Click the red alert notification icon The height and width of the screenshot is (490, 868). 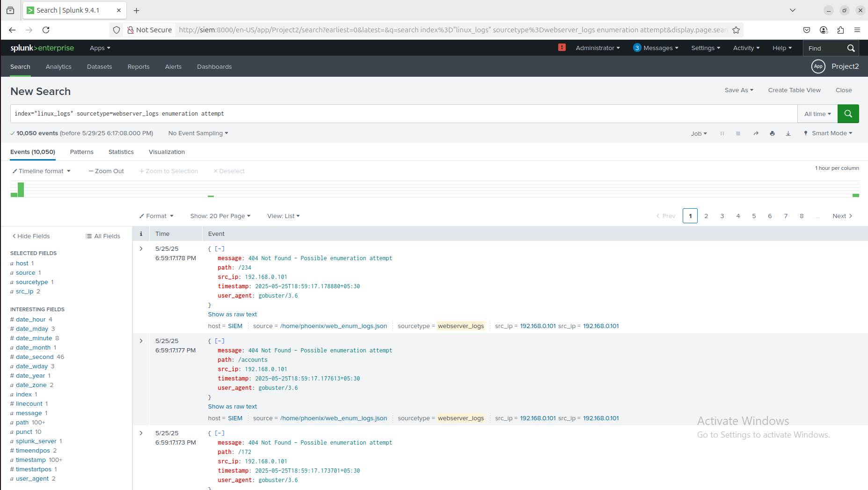(x=562, y=47)
